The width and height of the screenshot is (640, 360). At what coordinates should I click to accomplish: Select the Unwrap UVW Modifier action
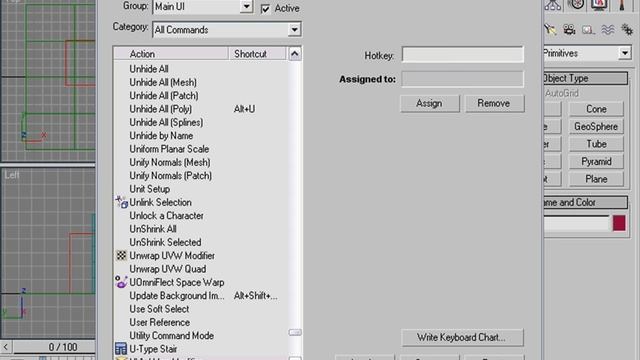click(172, 256)
